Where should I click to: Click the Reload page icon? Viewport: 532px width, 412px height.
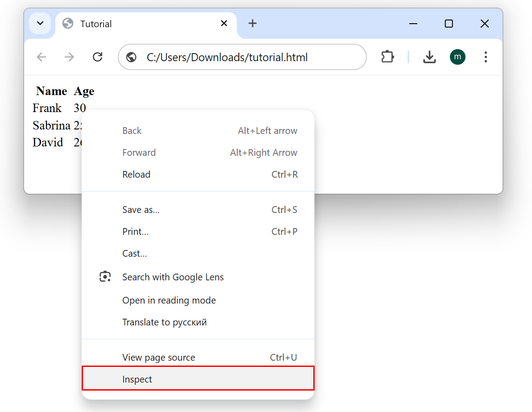(x=97, y=57)
